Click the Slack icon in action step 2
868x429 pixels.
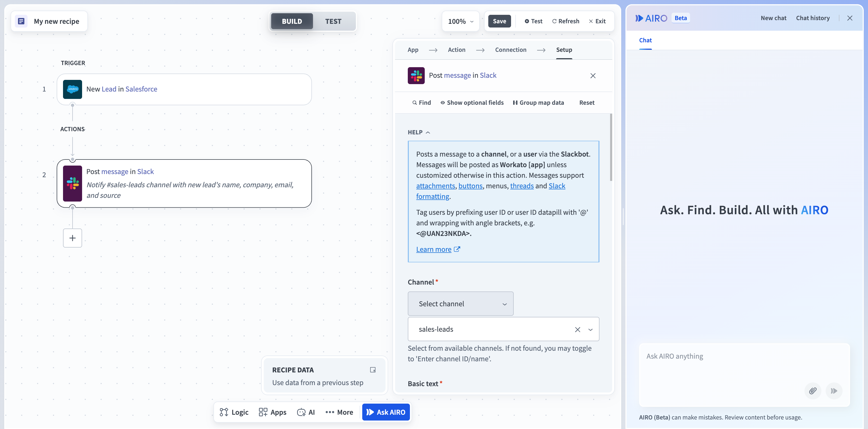tap(73, 183)
